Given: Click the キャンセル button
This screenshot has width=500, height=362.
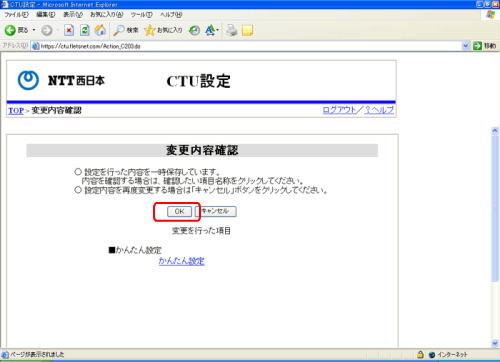Looking at the screenshot, I should pyautogui.click(x=216, y=211).
